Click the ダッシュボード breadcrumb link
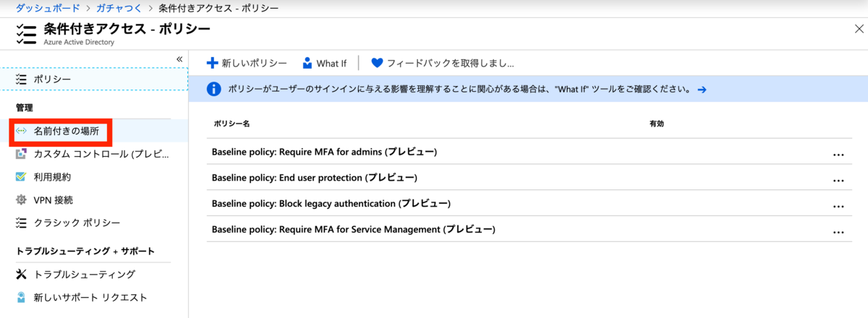This screenshot has height=318, width=868. pos(48,8)
